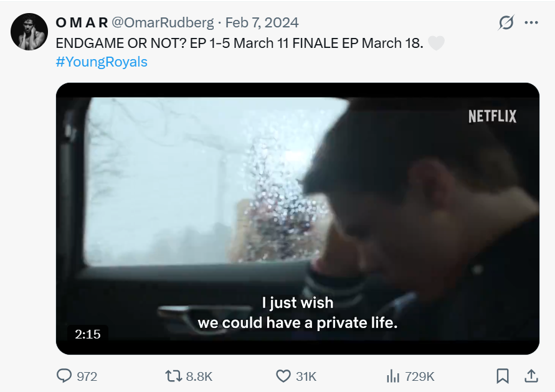Image resolution: width=555 pixels, height=392 pixels.
Task: Open the Grok explain-post icon
Action: (x=506, y=23)
